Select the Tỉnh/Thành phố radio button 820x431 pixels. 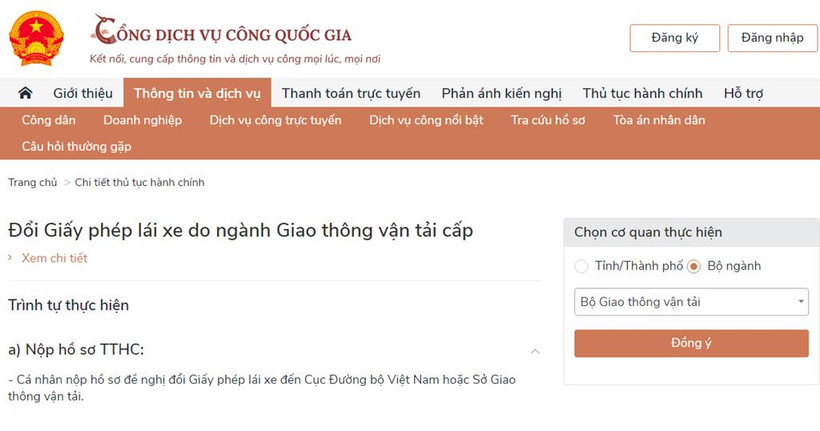pos(581,266)
